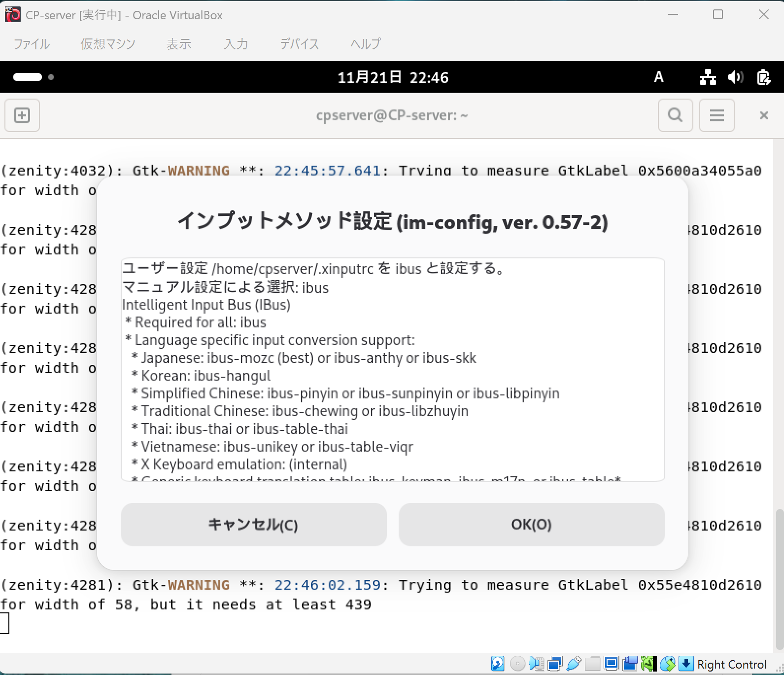Open the GNOME Activities workspace indicator

pyautogui.click(x=34, y=77)
